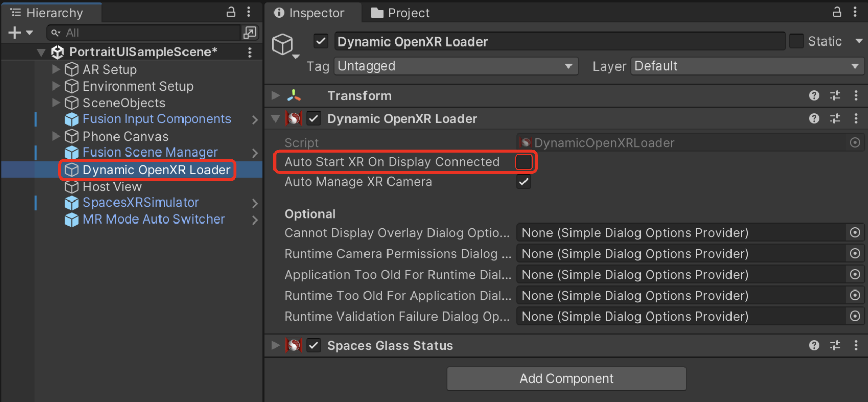
Task: Click the search-by-type icon beside Hierarchy search
Action: 250,33
